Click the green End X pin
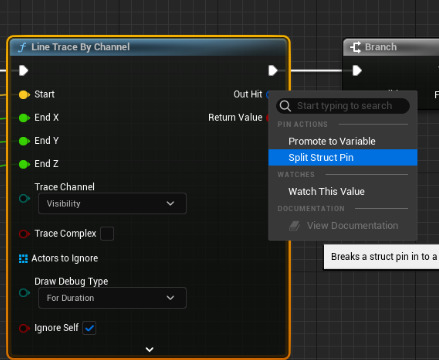Screen dimensions: 439x360 click(x=24, y=118)
